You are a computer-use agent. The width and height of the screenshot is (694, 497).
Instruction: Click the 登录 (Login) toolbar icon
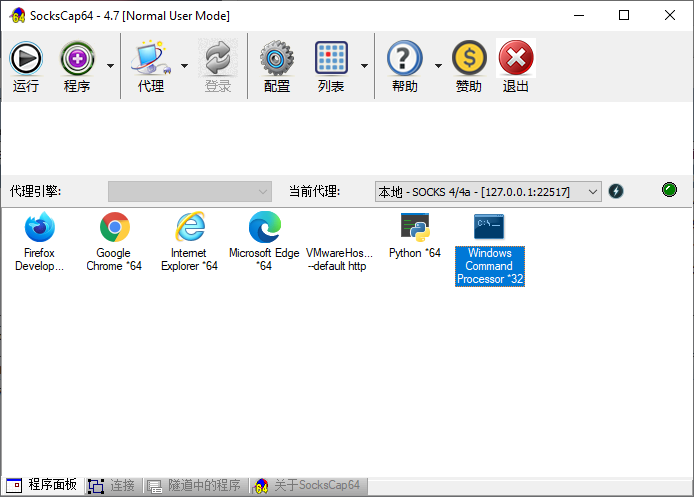pos(218,58)
